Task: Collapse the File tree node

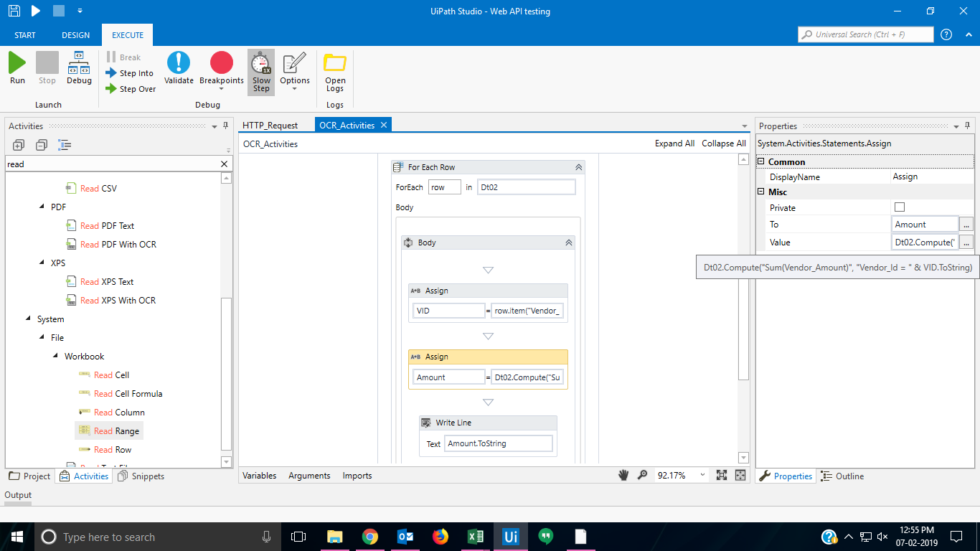Action: [41, 338]
